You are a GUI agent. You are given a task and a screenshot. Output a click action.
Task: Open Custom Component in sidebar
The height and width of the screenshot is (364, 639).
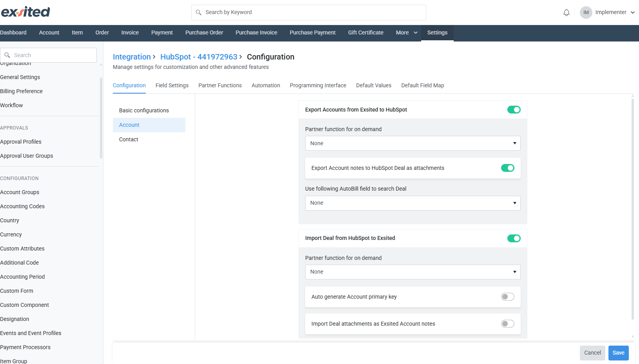tap(24, 305)
